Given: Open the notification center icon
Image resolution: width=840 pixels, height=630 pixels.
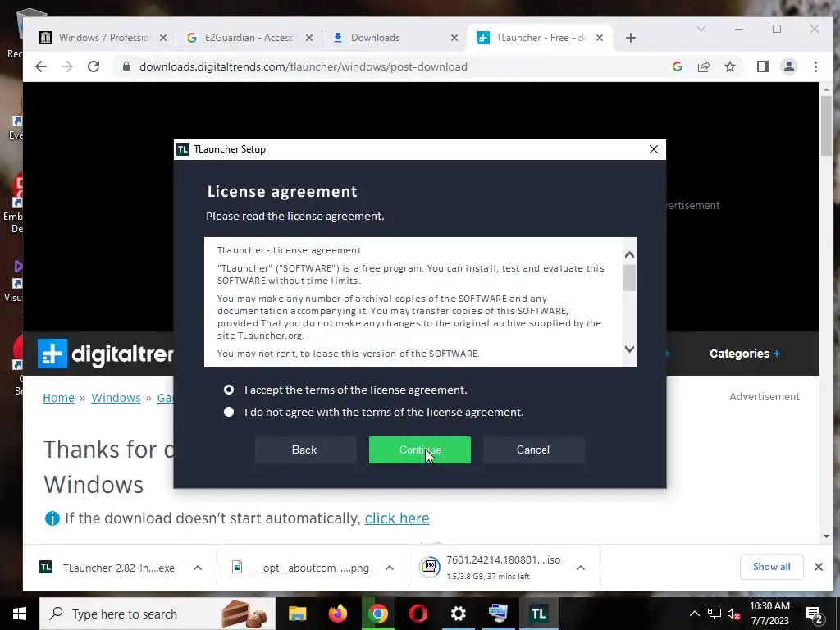Looking at the screenshot, I should coord(815,615).
